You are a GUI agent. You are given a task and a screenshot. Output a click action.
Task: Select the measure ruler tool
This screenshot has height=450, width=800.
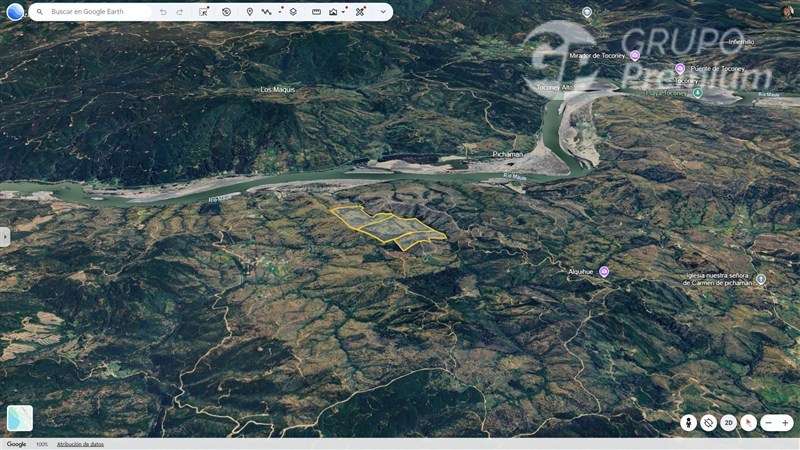(316, 12)
